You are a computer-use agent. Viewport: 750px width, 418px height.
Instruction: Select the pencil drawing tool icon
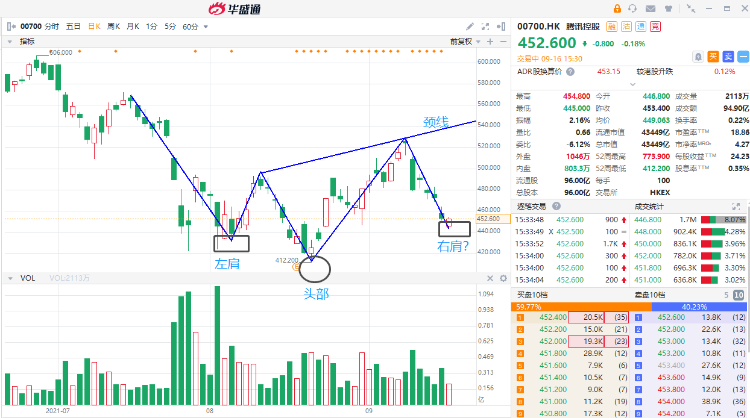[470, 27]
